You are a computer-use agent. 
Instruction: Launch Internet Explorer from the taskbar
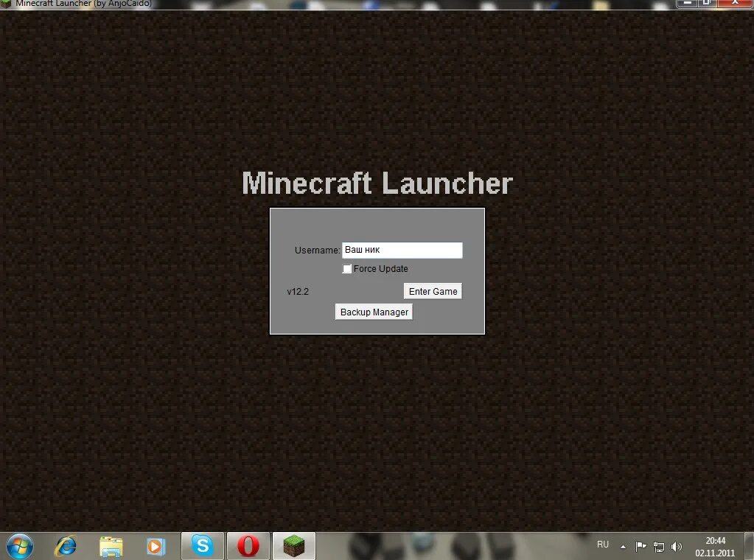(x=66, y=546)
